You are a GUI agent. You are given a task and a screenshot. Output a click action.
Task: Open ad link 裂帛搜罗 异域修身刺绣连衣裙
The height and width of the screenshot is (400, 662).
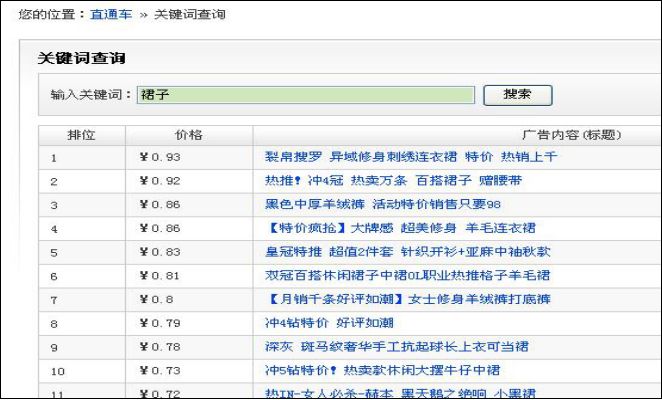coord(411,157)
